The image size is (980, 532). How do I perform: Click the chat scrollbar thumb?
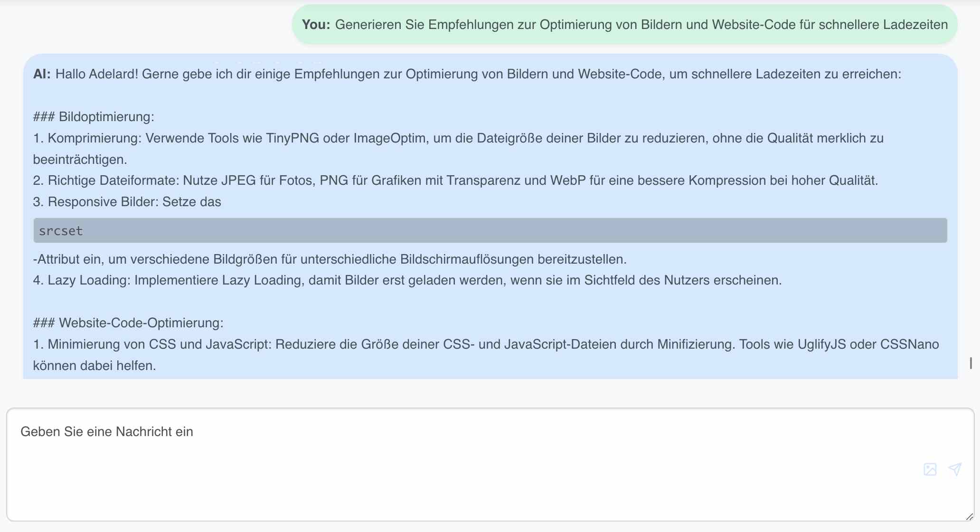971,363
